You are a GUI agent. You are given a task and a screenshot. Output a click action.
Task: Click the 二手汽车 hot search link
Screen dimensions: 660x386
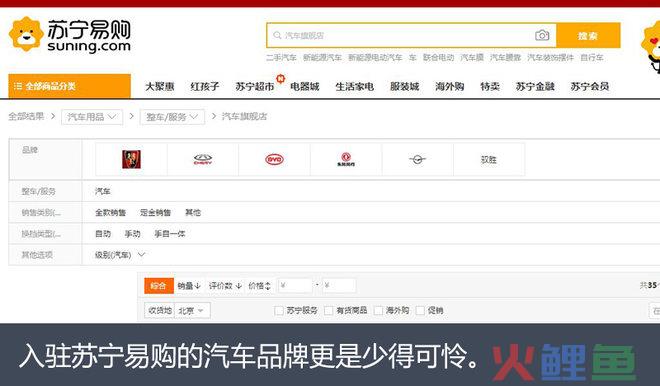point(281,58)
